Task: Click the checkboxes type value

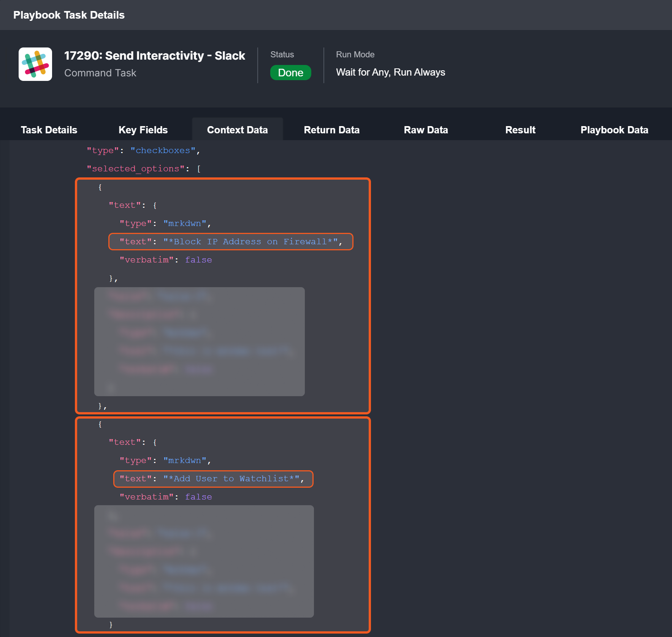Action: pyautogui.click(x=163, y=150)
